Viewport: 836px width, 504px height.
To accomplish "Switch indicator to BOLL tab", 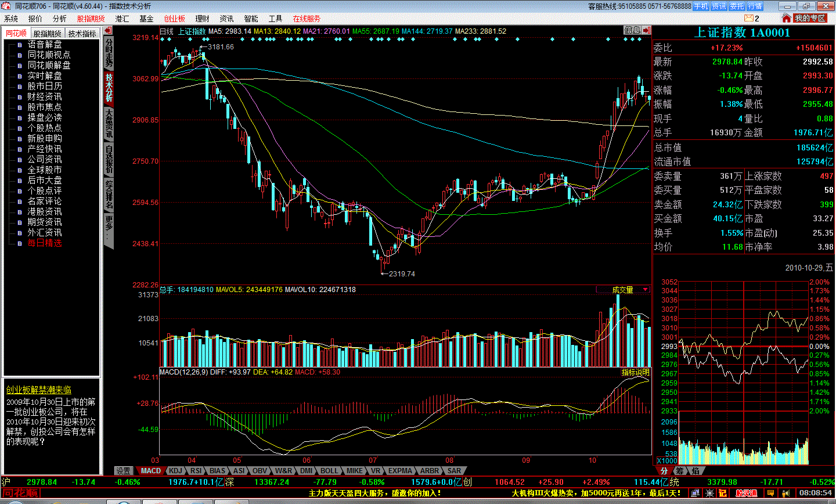I will [329, 471].
